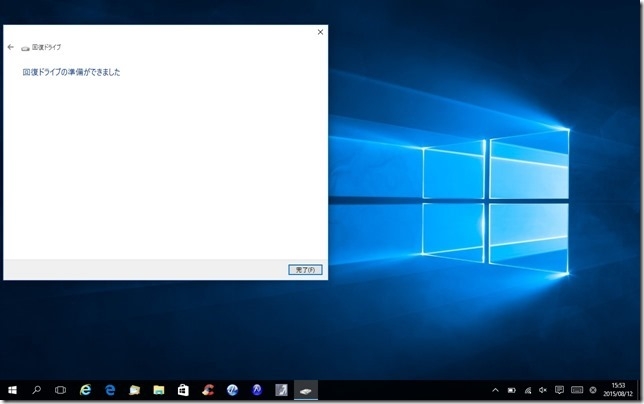Open the gray square app icon on taskbar
This screenshot has width=644, height=404.
(x=281, y=390)
